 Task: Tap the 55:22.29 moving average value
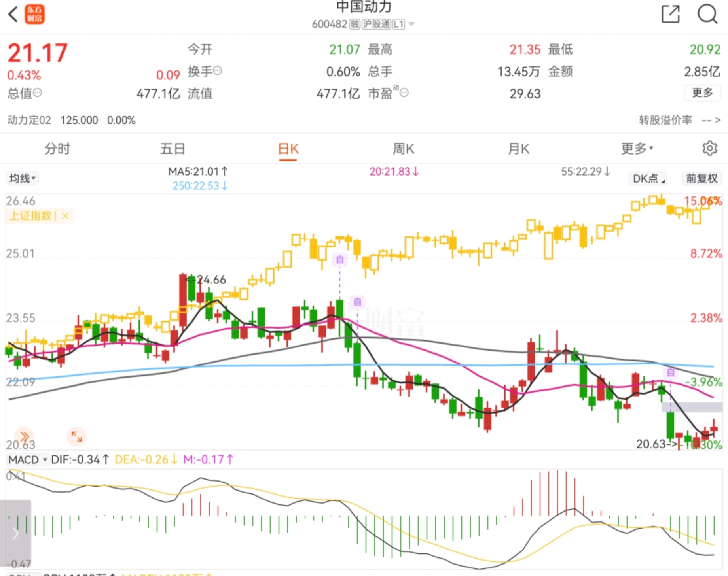click(586, 172)
